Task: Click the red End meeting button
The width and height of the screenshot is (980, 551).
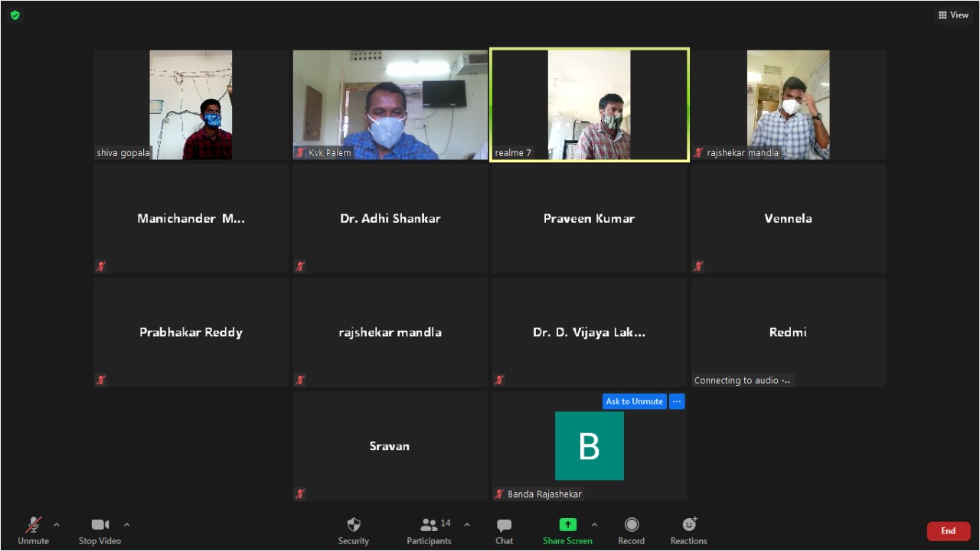Action: [949, 531]
